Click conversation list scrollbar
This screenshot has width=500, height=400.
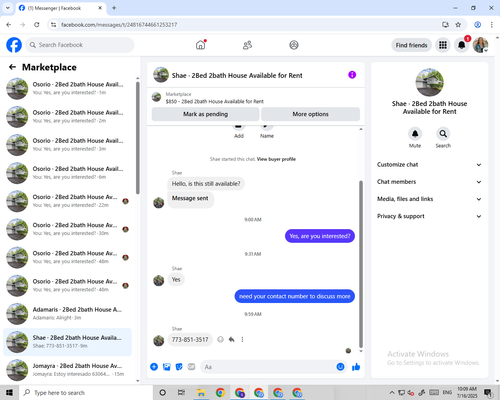138,137
